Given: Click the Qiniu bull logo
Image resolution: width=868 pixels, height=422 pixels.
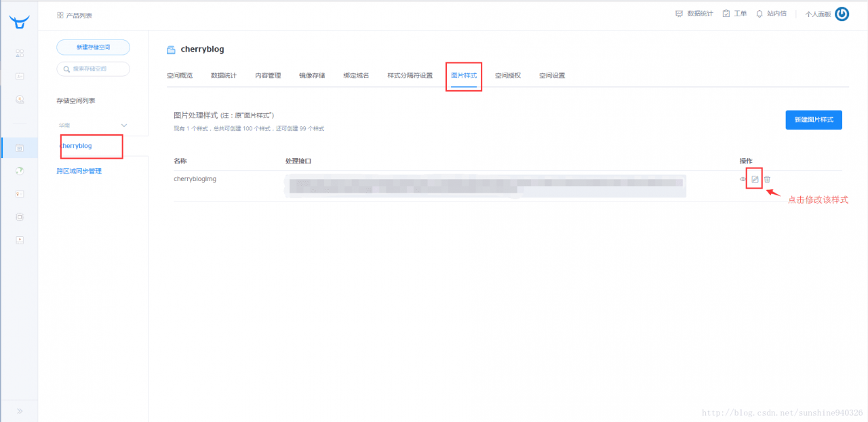Looking at the screenshot, I should [x=20, y=22].
